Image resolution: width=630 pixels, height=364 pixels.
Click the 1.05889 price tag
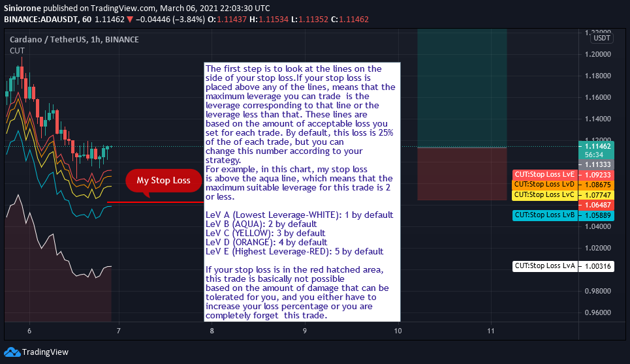coord(596,215)
